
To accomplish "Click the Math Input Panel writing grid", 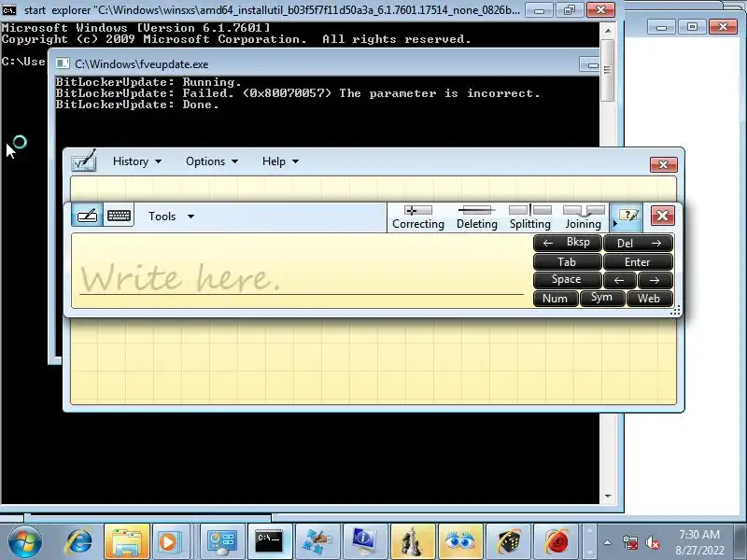I will (x=373, y=362).
